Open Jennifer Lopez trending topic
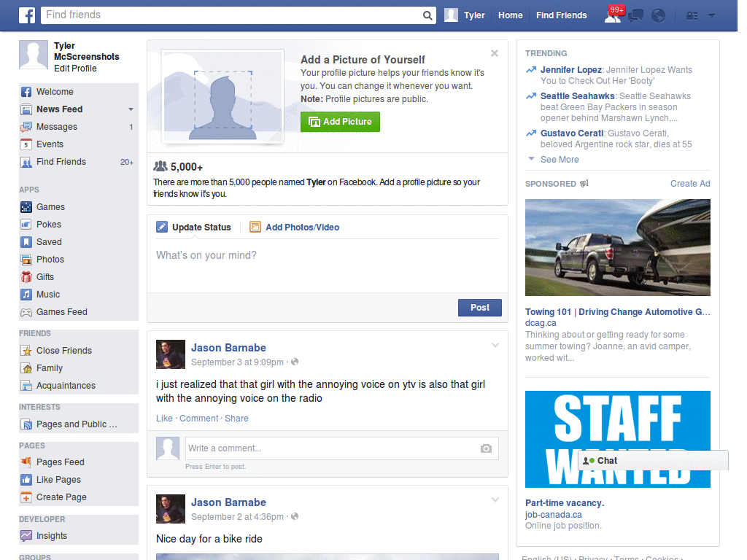 tap(570, 70)
